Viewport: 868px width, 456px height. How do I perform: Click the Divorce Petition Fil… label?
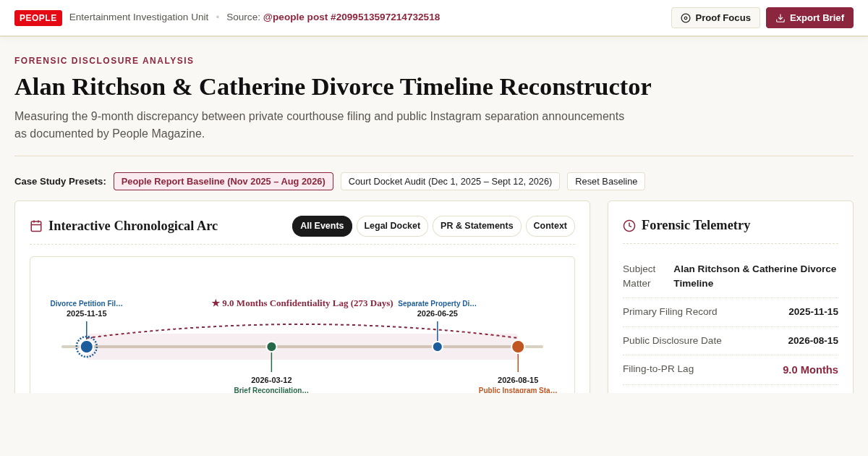point(87,304)
